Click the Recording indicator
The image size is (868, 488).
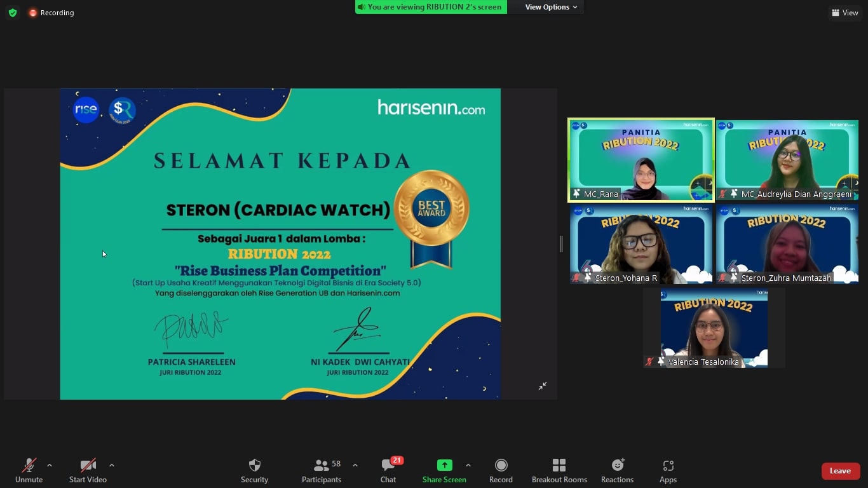click(x=51, y=13)
